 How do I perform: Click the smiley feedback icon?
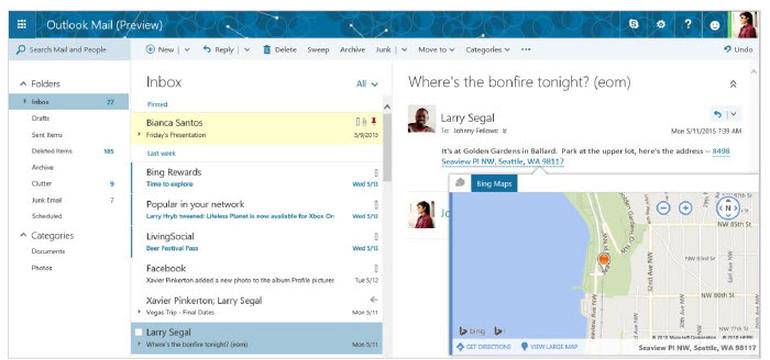pyautogui.click(x=715, y=25)
